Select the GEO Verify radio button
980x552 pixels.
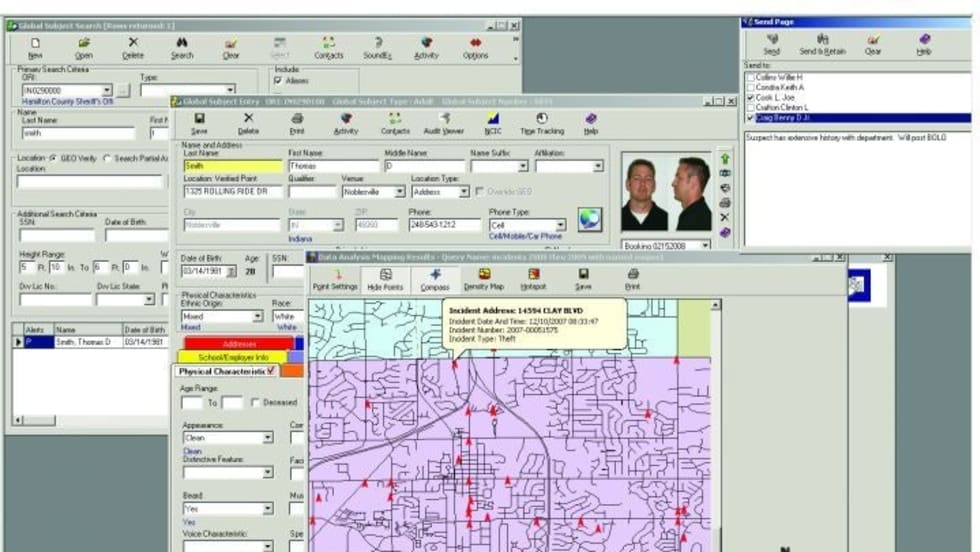pyautogui.click(x=52, y=159)
